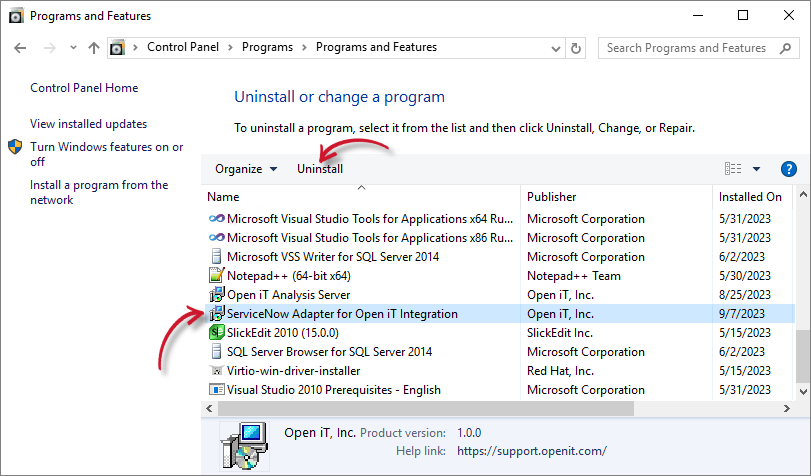Screen dimensions: 811x476
Task: Click SlickEdit Inc. publisher cell
Action: click(x=560, y=333)
